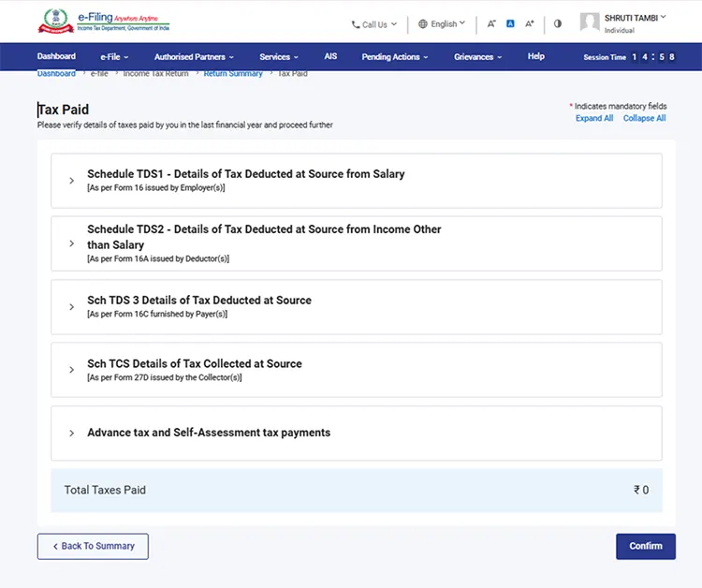This screenshot has width=702, height=588.
Task: Open the Pending Actions menu
Action: click(x=395, y=57)
